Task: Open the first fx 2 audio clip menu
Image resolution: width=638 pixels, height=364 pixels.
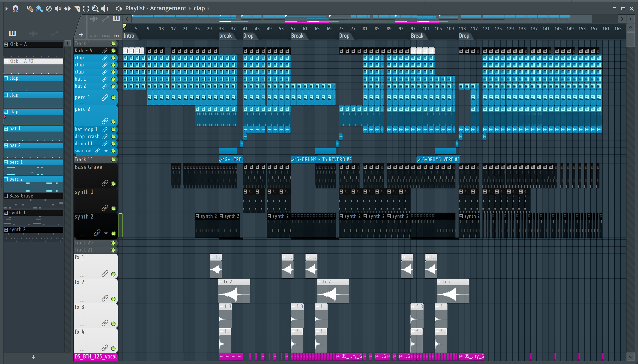Action: point(221,282)
